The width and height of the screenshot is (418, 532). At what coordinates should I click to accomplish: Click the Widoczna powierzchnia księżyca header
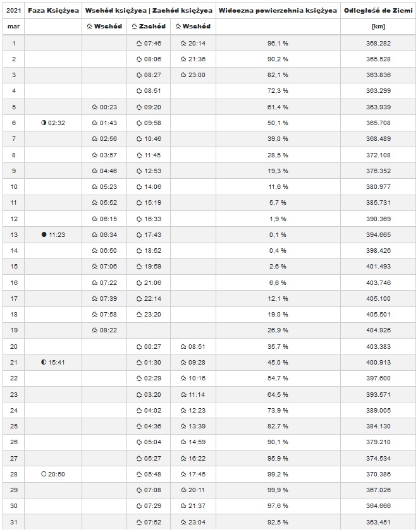tap(278, 11)
